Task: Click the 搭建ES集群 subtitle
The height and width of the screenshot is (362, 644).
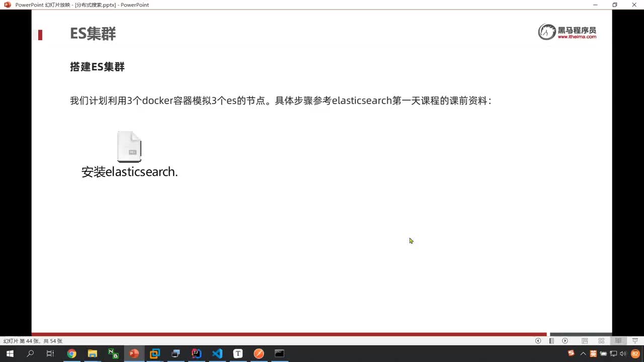Action: [97, 67]
